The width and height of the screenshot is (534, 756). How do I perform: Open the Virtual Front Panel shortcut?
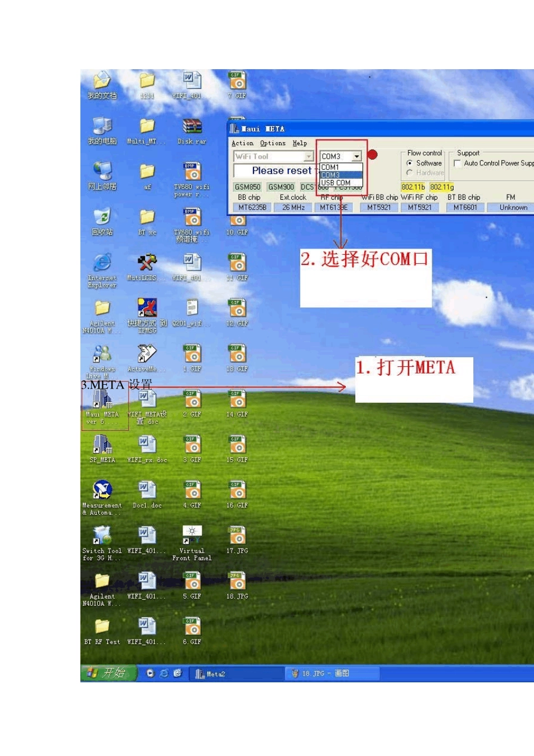[x=192, y=544]
